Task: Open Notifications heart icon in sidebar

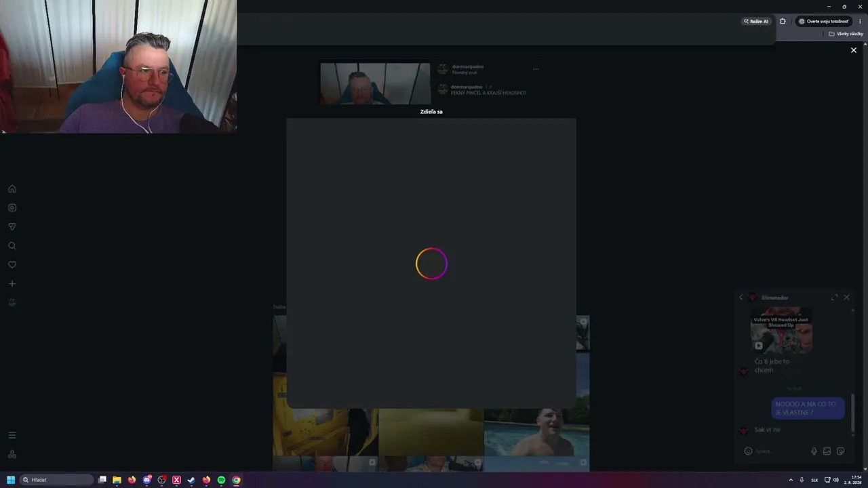Action: (12, 265)
